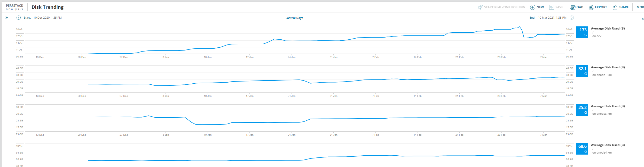Start real-time polling rocket icon
Image resolution: width=644 pixels, height=167 pixels.
click(x=480, y=7)
